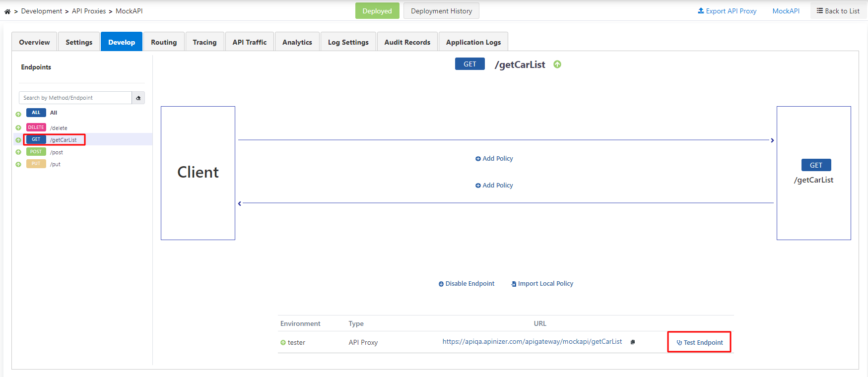Click /getCarList label in right endpoint box
The width and height of the screenshot is (868, 377).
[x=814, y=180]
